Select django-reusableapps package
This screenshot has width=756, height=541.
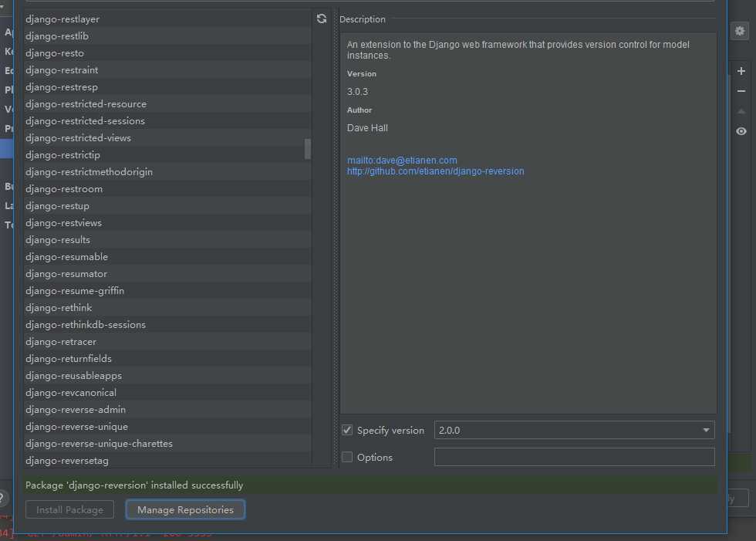pyautogui.click(x=167, y=376)
